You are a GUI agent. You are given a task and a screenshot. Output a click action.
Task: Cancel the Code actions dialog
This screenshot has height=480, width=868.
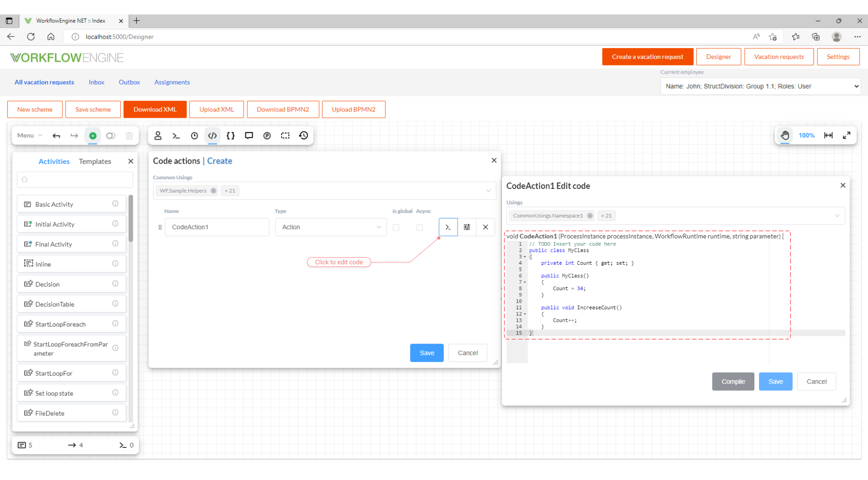tap(467, 353)
